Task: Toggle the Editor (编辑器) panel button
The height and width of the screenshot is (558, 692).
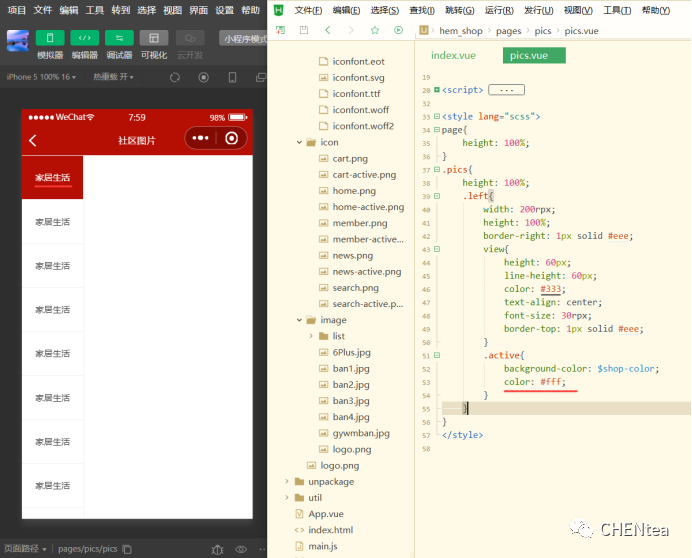Action: [84, 38]
